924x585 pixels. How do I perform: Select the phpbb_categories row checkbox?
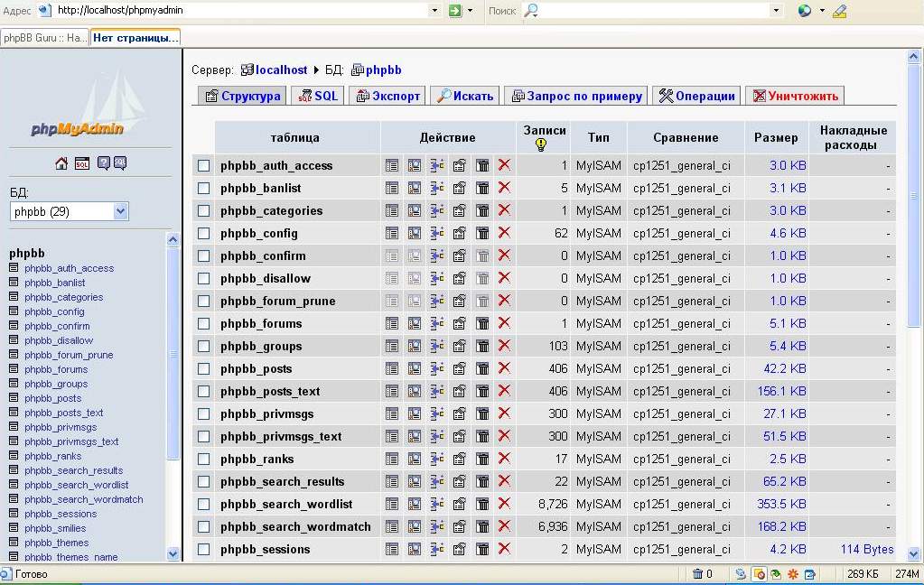click(x=204, y=211)
